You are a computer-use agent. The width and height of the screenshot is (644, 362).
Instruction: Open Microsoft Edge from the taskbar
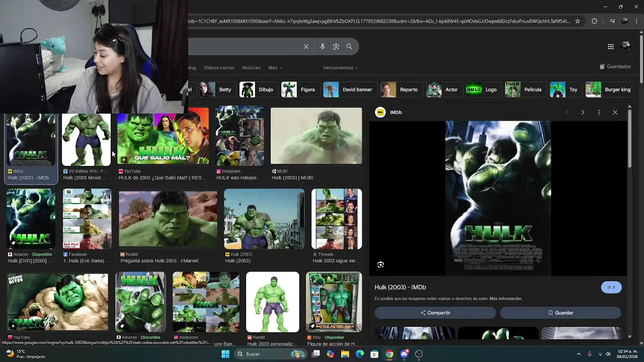[x=360, y=354]
